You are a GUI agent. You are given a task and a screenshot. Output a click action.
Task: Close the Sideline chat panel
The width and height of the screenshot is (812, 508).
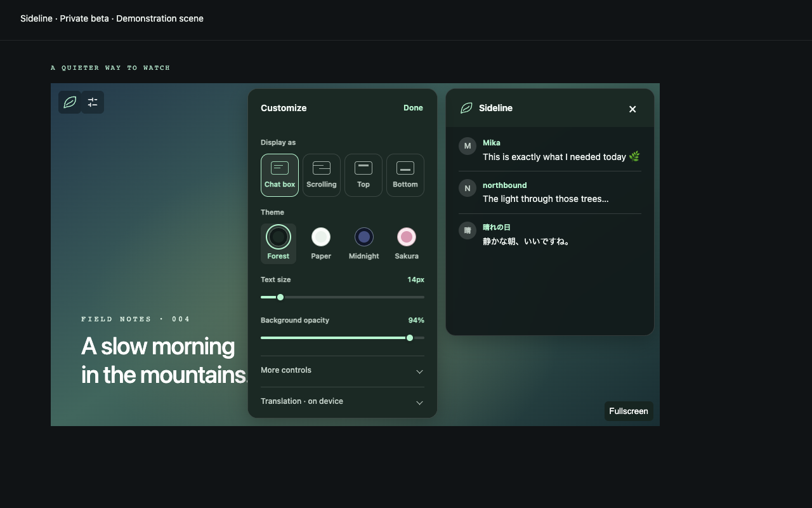[x=632, y=109]
